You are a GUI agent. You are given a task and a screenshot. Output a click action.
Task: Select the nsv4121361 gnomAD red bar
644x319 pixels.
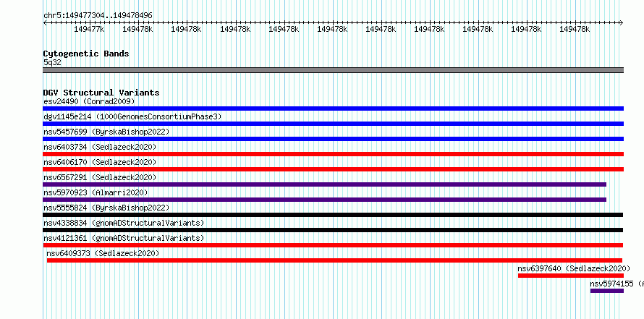pyautogui.click(x=333, y=245)
